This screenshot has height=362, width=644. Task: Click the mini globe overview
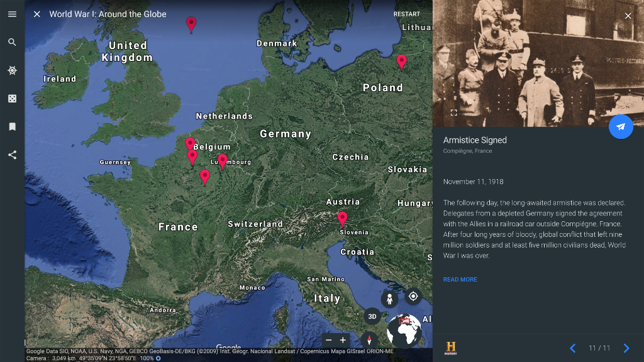pos(404,331)
